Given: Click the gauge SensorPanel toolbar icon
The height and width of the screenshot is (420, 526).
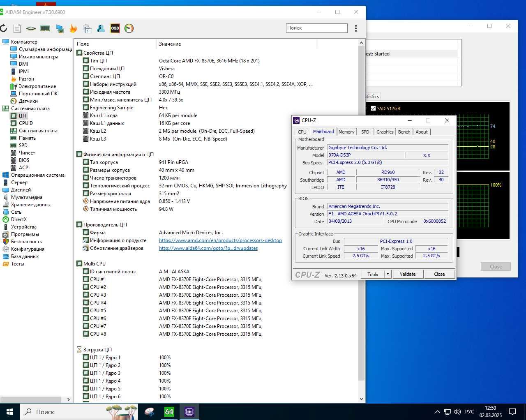Looking at the screenshot, I should coord(129,28).
